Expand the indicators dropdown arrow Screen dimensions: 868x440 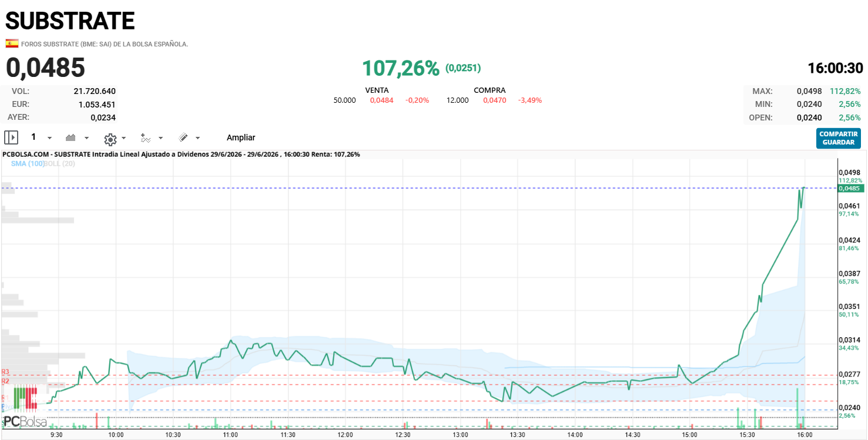(x=161, y=138)
